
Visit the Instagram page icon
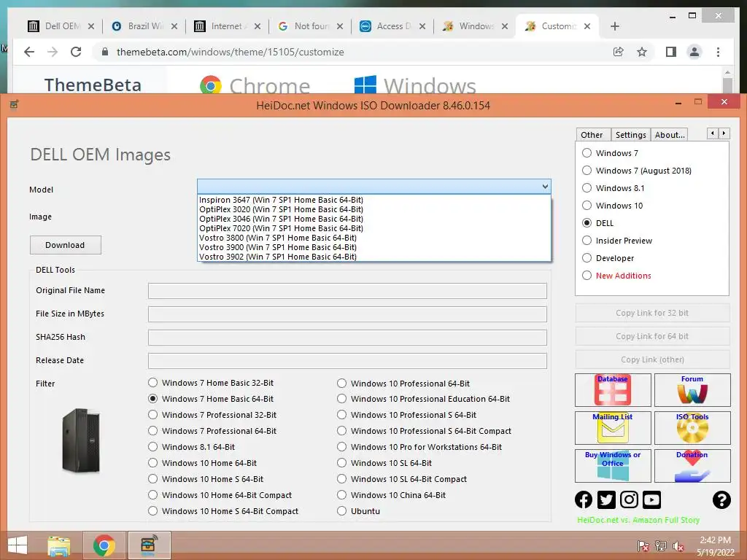[629, 499]
